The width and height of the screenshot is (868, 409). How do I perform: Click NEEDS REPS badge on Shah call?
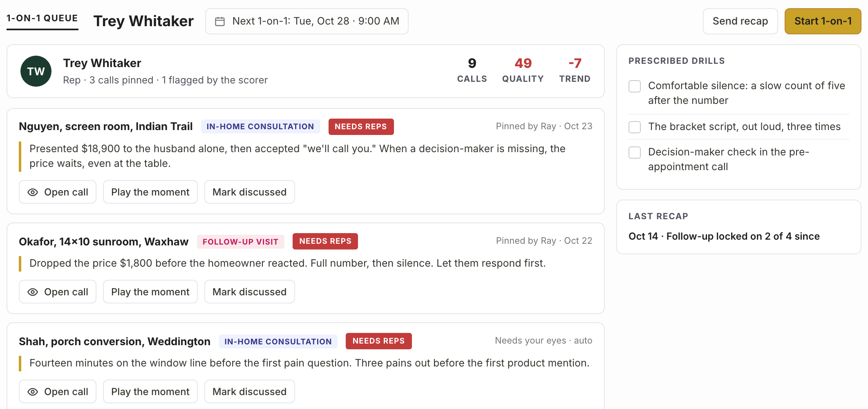[x=378, y=341]
